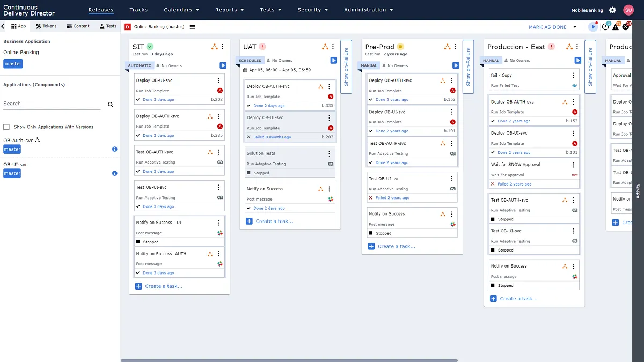The height and width of the screenshot is (362, 644).
Task: Run the release with the circular play icon
Action: 593,26
